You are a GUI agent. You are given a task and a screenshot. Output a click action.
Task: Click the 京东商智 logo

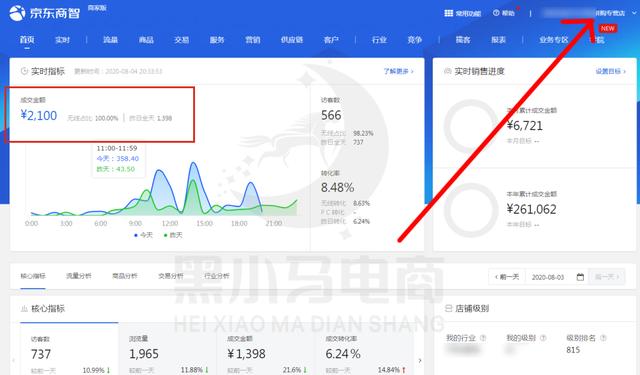click(x=44, y=13)
